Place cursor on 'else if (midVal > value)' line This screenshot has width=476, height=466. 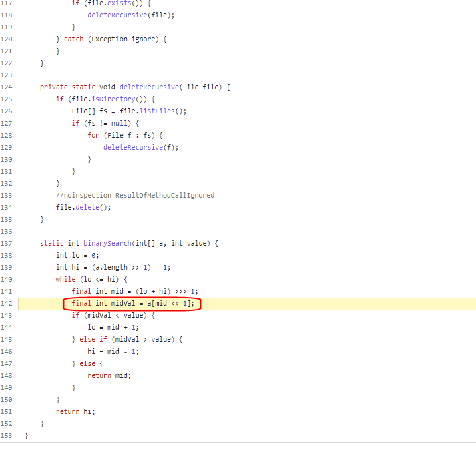(x=127, y=340)
